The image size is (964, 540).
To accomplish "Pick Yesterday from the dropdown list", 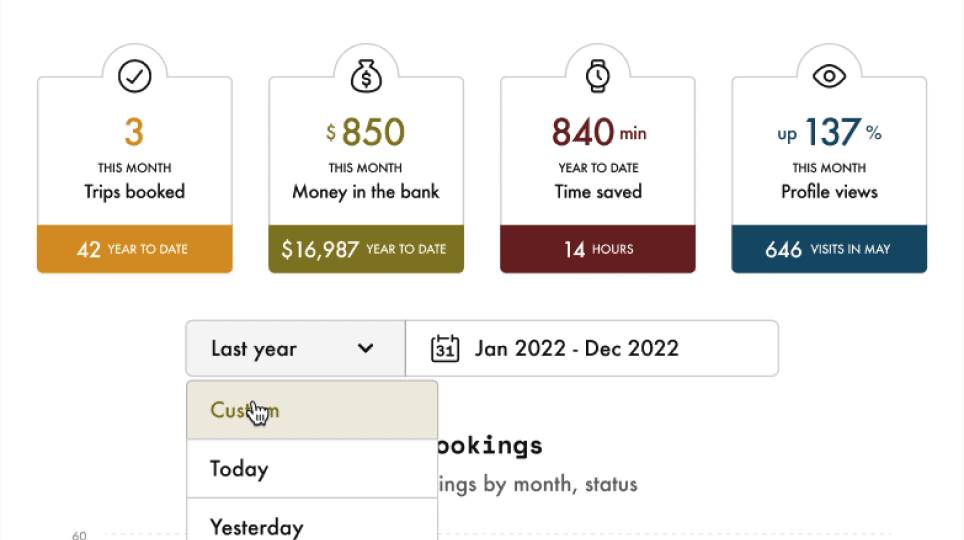I will 312,520.
